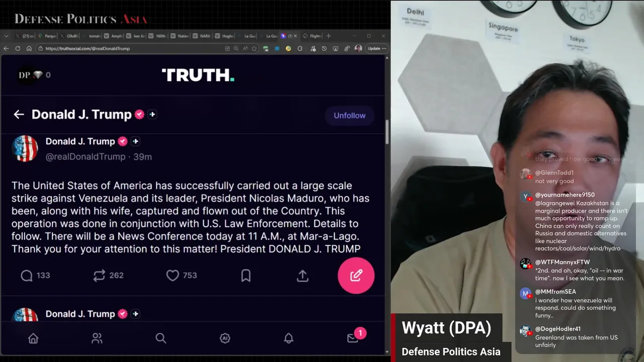Click the TRUTH. logo
The width and height of the screenshot is (644, 362).
pyautogui.click(x=198, y=75)
